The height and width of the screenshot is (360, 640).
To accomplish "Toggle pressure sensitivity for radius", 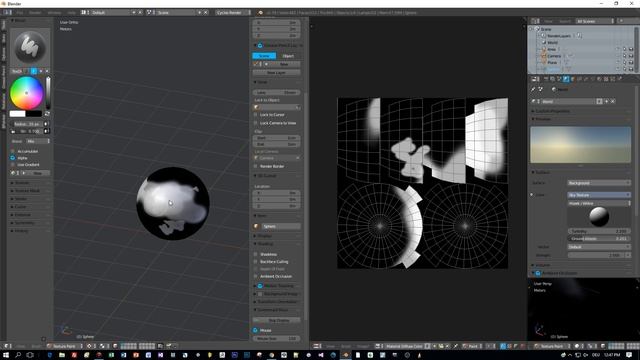I will 46,124.
